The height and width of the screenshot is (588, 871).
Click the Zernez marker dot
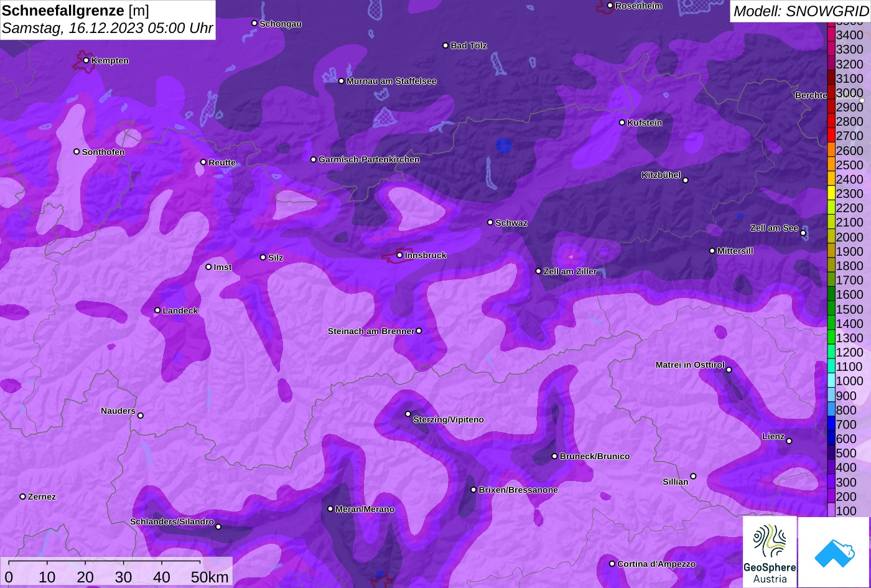[22, 497]
